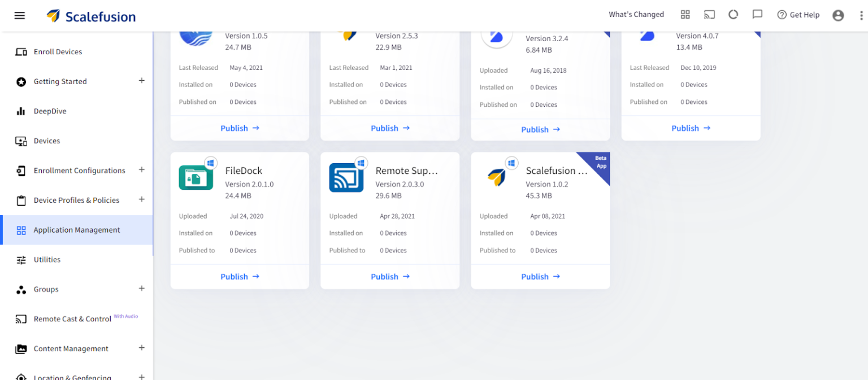868x380 pixels.
Task: Expand Enrollment Configurations submenu
Action: point(142,170)
